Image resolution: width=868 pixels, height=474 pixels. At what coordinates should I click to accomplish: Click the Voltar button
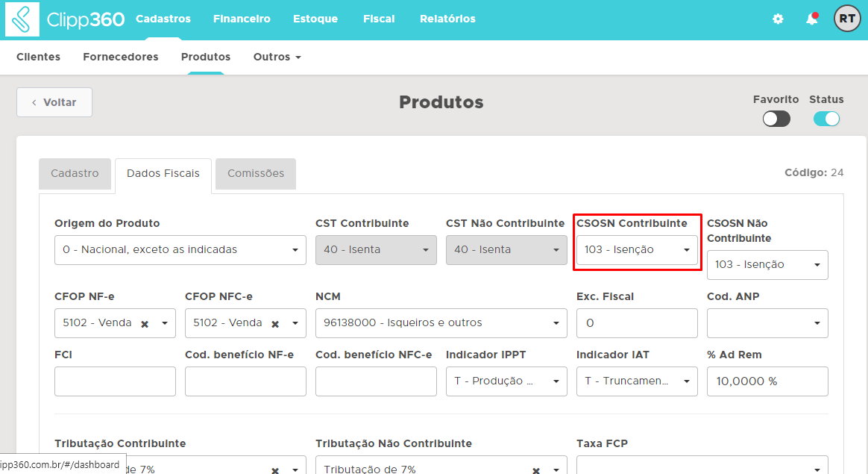tap(54, 102)
